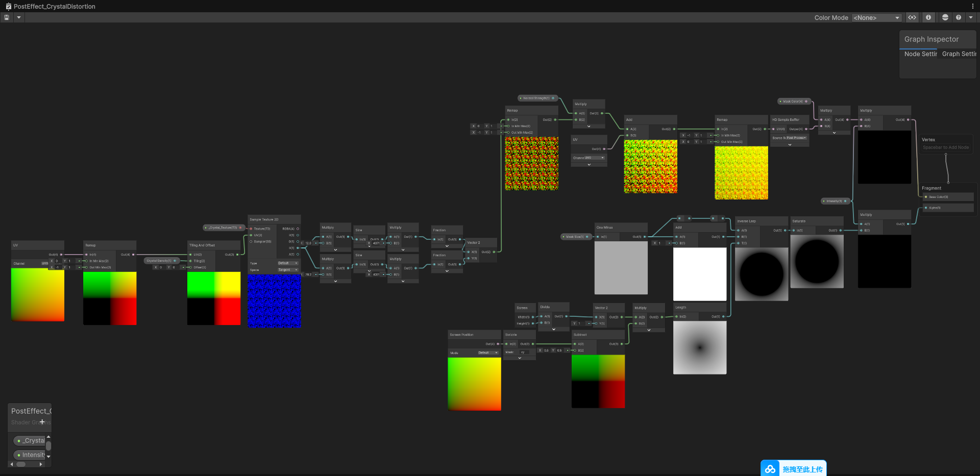Click the Save Asset icon in toolbar

(7, 17)
